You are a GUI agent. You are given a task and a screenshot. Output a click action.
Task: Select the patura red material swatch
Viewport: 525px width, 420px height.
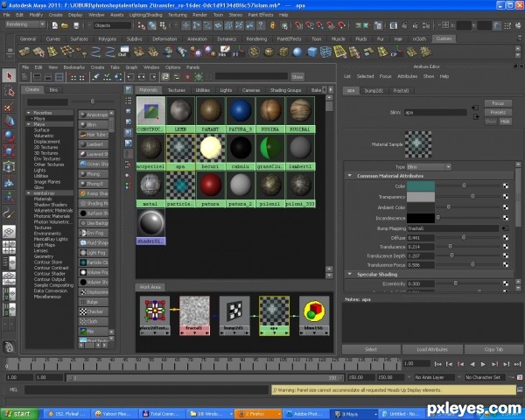(x=210, y=189)
